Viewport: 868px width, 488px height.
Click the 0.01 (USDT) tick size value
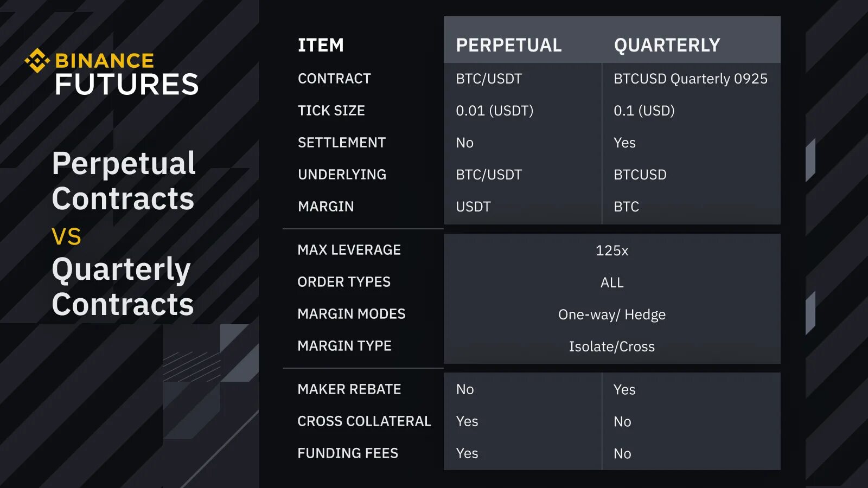pos(494,111)
